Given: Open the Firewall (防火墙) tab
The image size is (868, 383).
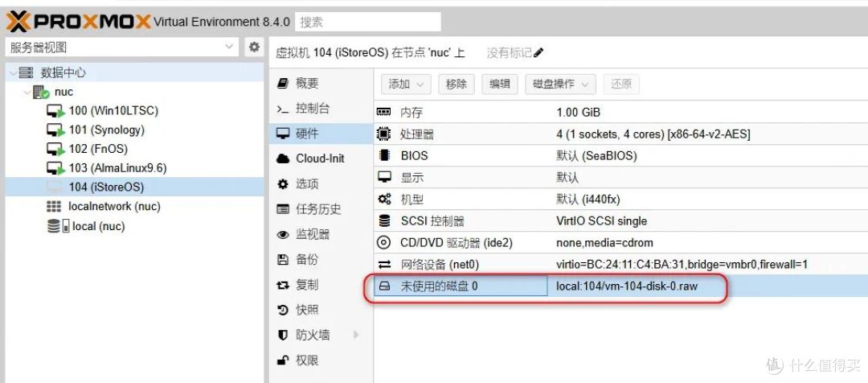Looking at the screenshot, I should click(x=321, y=335).
